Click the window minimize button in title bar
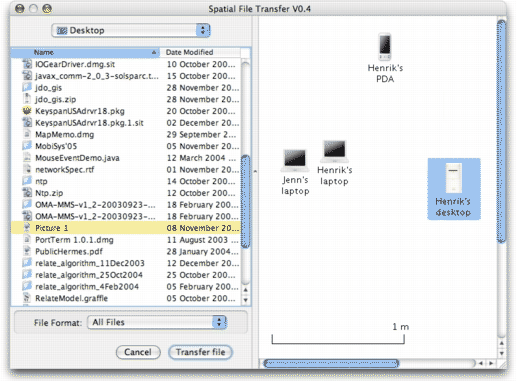Image resolution: width=516 pixels, height=381 pixels. coord(33,8)
